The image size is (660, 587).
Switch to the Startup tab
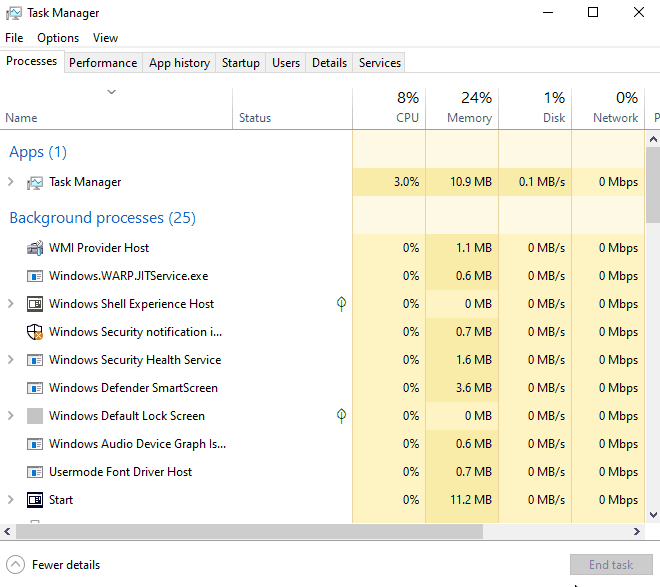click(x=241, y=63)
